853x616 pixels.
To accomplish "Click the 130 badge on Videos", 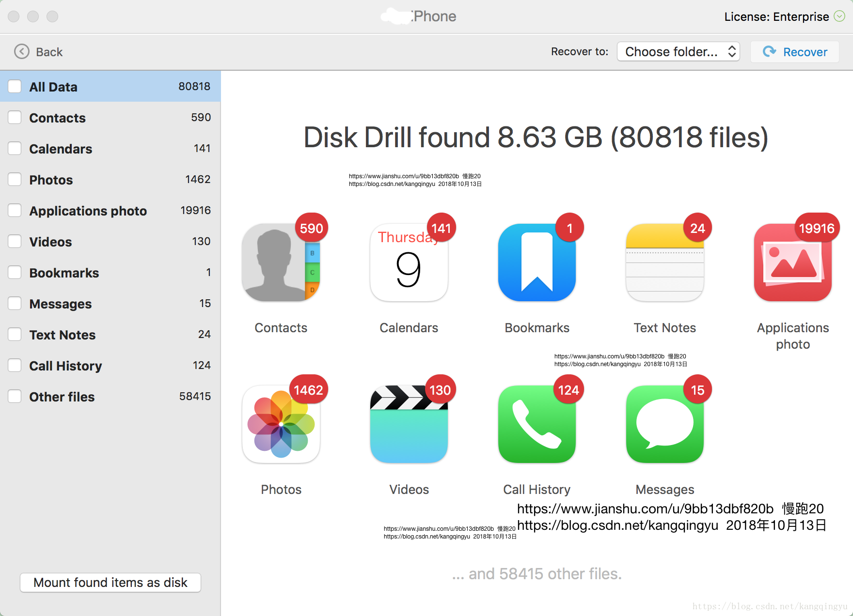I will pyautogui.click(x=440, y=390).
